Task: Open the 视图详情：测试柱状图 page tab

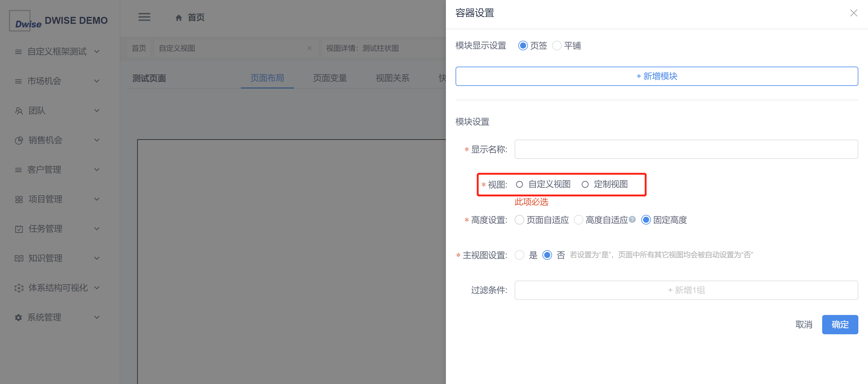Action: click(x=383, y=48)
